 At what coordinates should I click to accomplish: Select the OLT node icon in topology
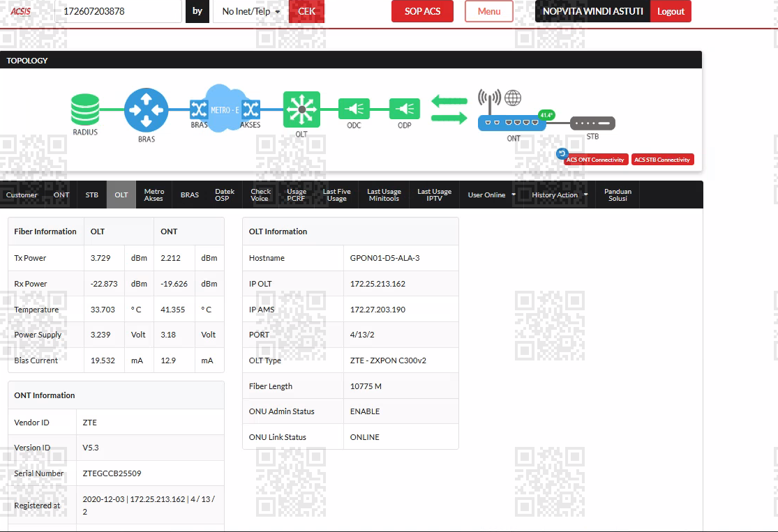tap(301, 109)
